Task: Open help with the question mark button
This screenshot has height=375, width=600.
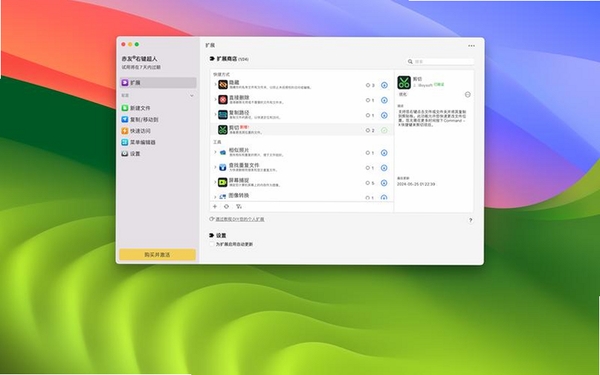Action: 471,220
